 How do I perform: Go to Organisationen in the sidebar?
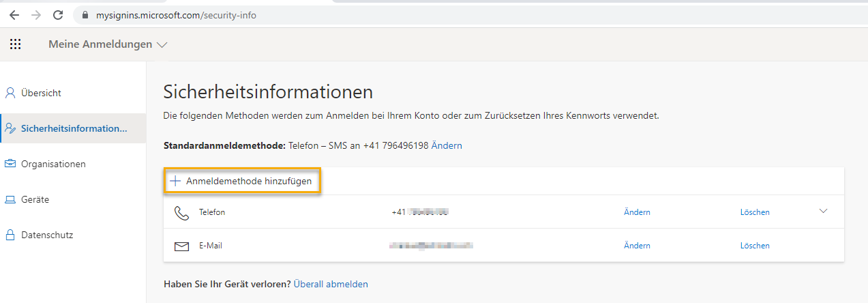[x=53, y=164]
